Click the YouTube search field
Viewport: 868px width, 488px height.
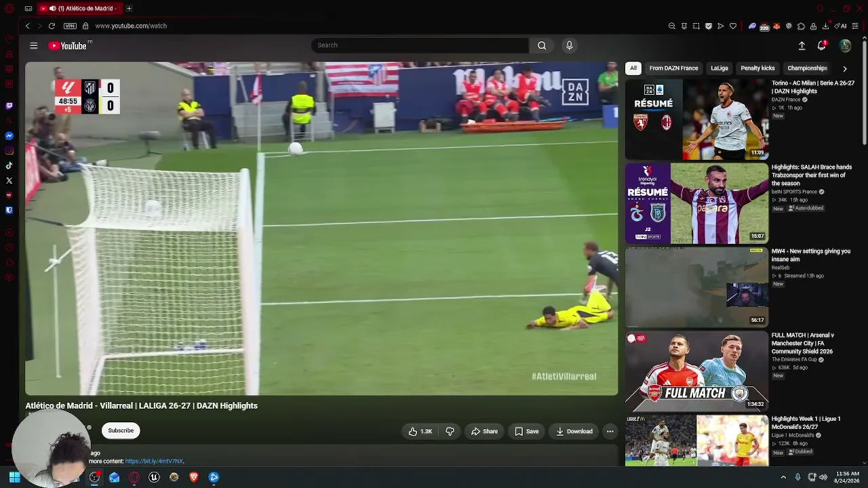[420, 45]
